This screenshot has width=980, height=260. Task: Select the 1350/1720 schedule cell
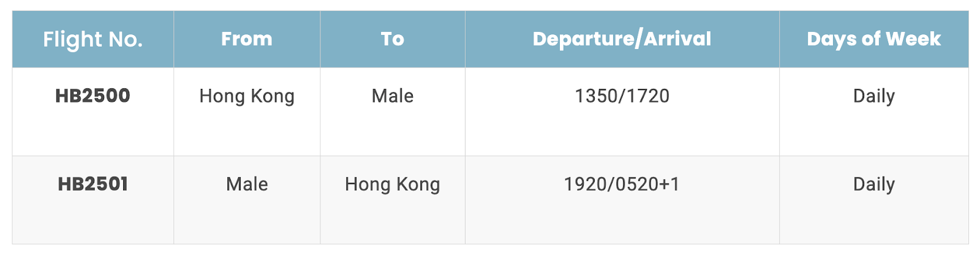(x=622, y=96)
